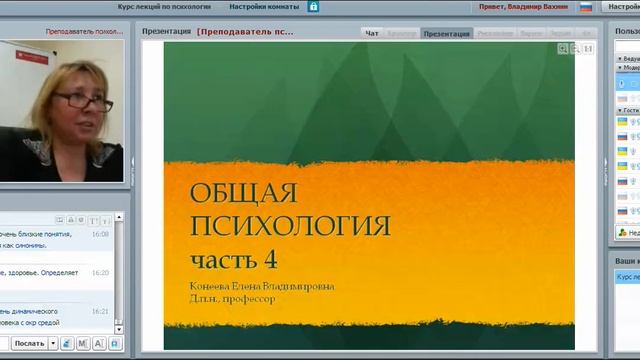Click the A text-format icon in the chat input bar
The image size is (640, 360).
tap(99, 344)
